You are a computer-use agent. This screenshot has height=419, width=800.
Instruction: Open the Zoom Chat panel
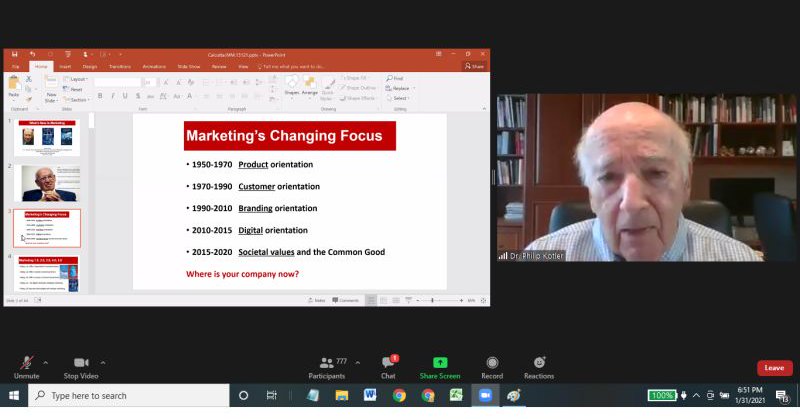[388, 368]
